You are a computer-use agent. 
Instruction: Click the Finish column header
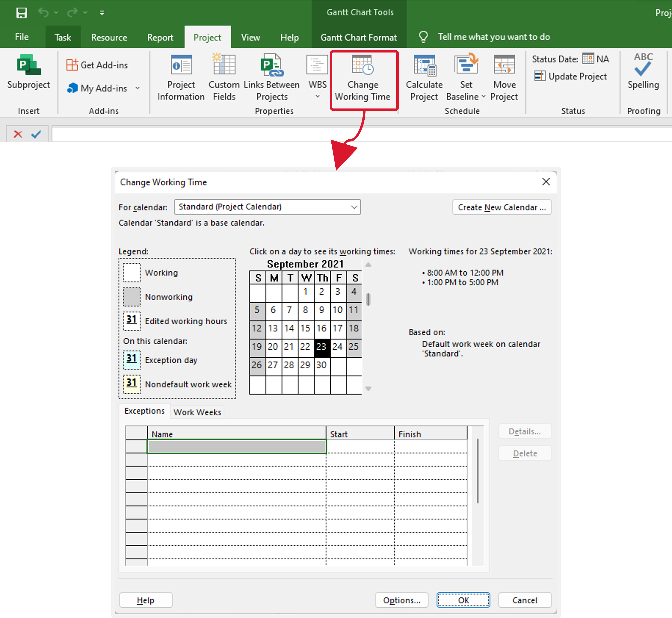[x=431, y=434]
